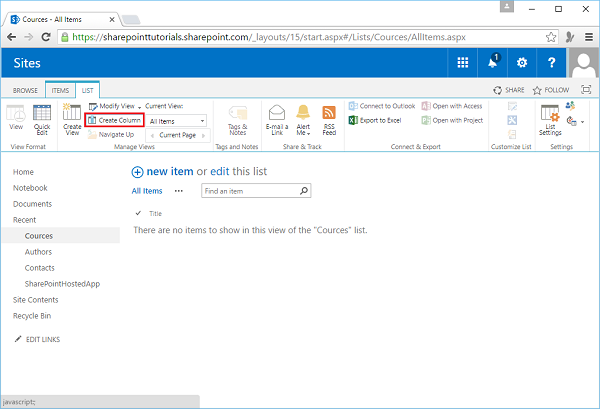
Task: Switch to the ITEMS ribbon tab
Action: pos(59,89)
